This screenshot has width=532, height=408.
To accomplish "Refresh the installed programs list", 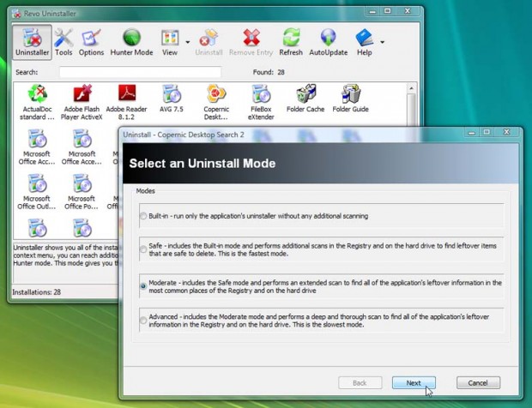I will tap(291, 42).
